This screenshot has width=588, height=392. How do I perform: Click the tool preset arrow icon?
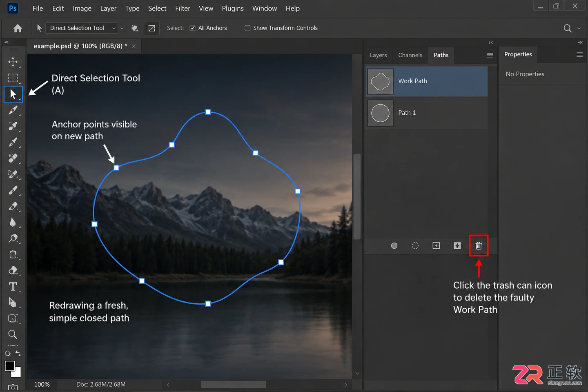(x=39, y=28)
